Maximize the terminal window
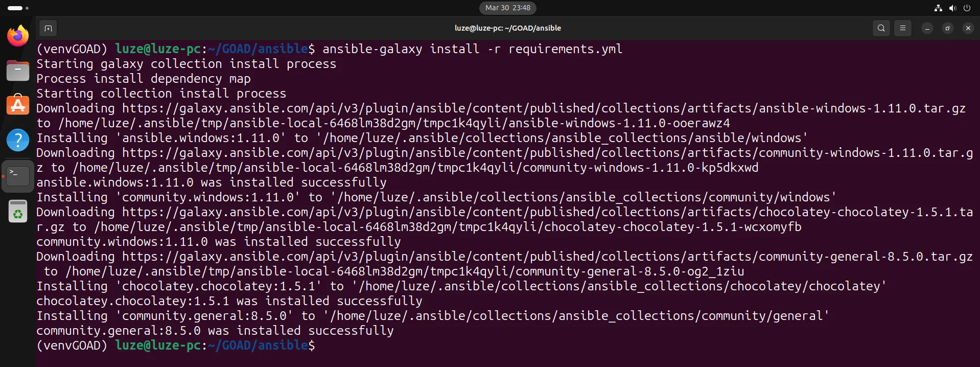The width and height of the screenshot is (980, 367). [x=947, y=28]
